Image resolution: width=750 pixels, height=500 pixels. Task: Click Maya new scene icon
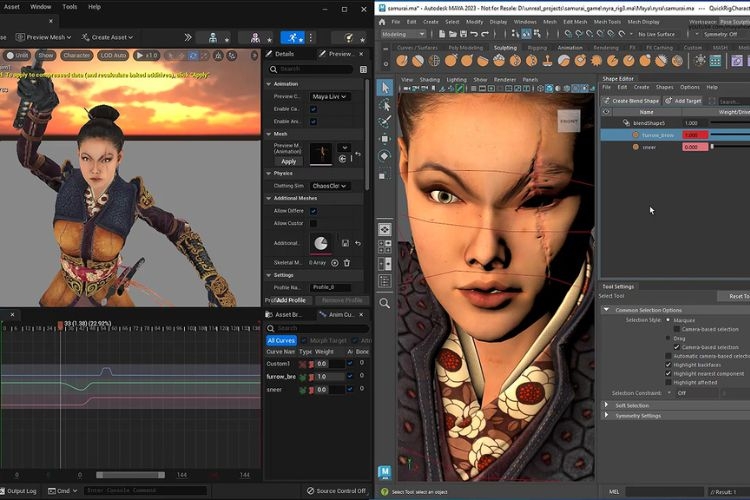(x=441, y=34)
